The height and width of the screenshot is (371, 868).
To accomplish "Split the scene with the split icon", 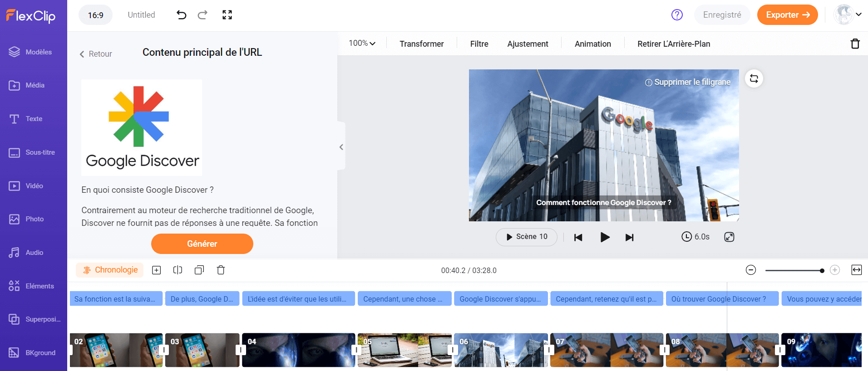I will pyautogui.click(x=178, y=270).
